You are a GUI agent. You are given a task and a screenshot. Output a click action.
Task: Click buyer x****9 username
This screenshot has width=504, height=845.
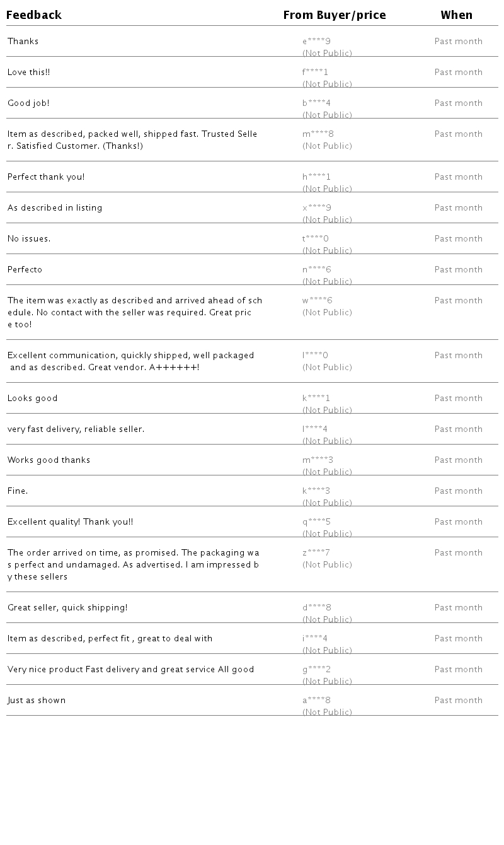click(x=316, y=208)
